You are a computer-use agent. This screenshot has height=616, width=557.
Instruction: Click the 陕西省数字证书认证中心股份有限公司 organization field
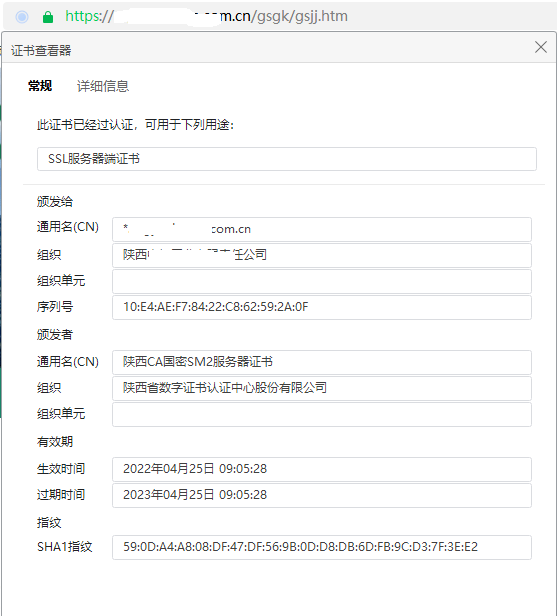[322, 388]
